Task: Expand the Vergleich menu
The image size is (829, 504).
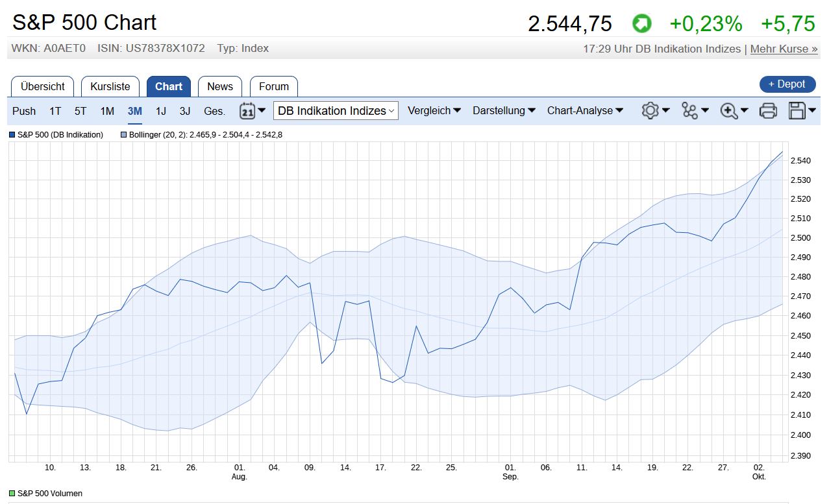Action: 434,111
